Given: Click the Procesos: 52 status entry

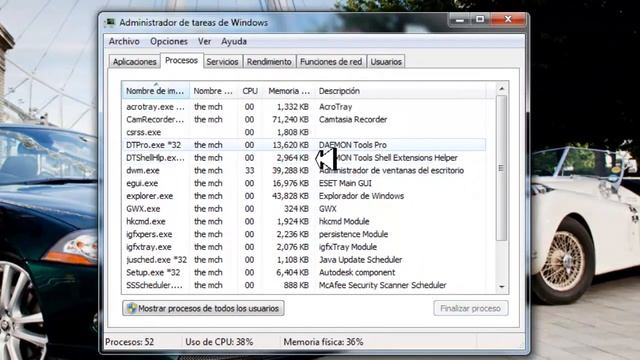Looking at the screenshot, I should coord(129,342).
